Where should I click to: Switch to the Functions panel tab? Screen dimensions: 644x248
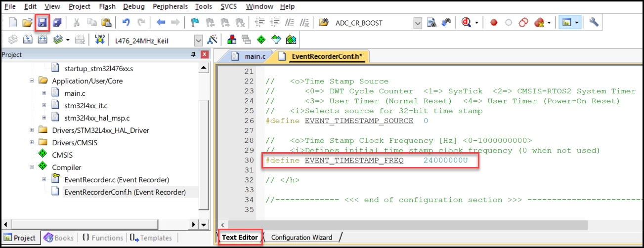(x=102, y=238)
